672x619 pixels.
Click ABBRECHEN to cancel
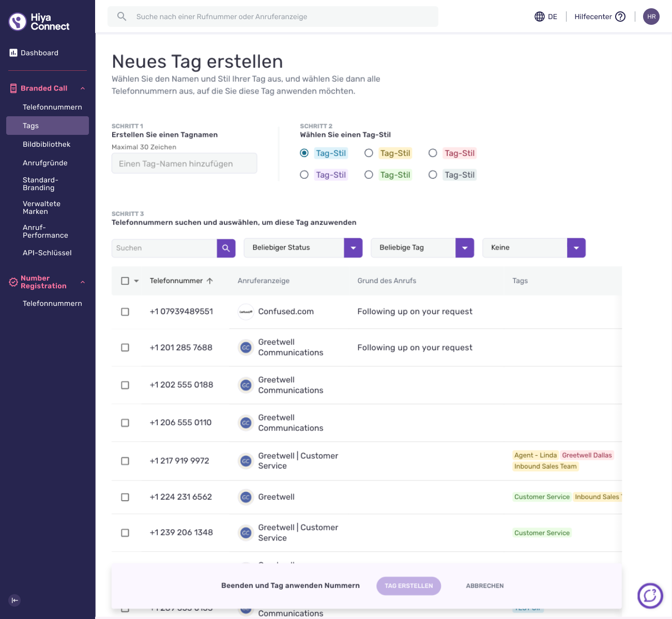click(485, 586)
